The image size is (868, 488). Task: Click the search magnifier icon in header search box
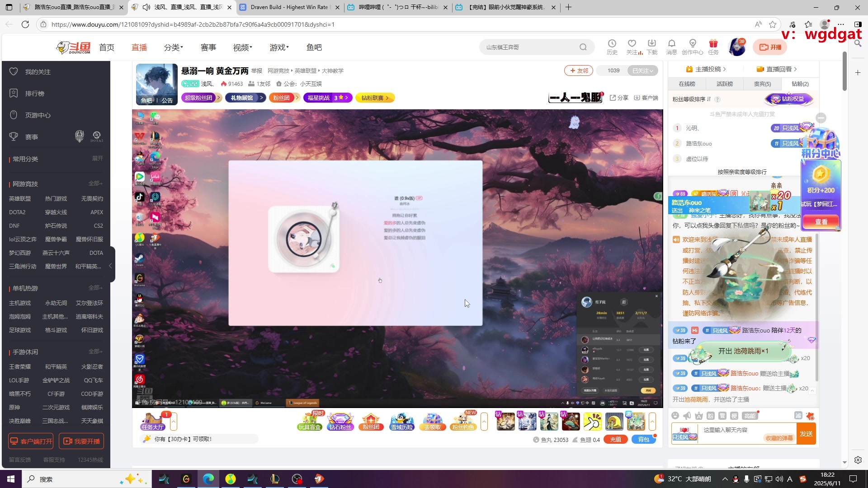pyautogui.click(x=583, y=47)
